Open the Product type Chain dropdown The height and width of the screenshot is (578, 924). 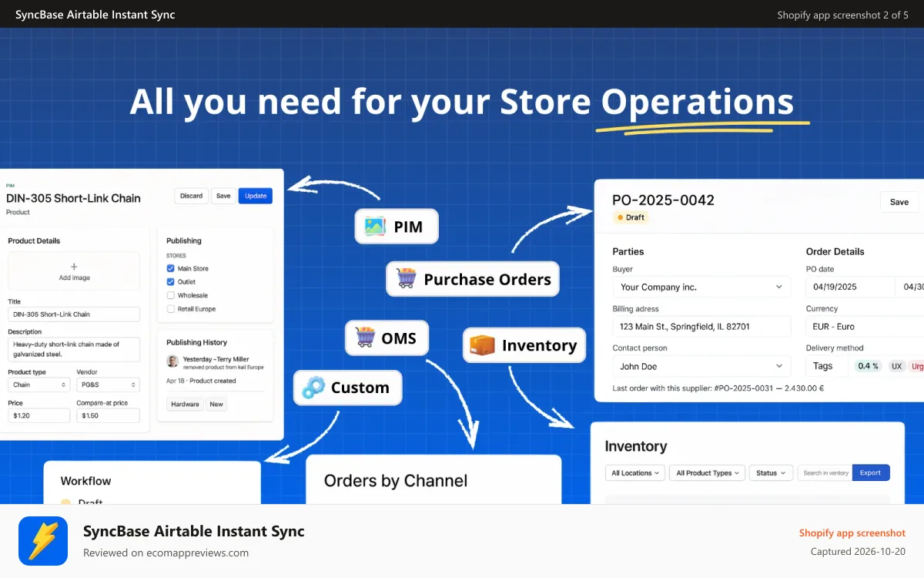[x=38, y=385]
